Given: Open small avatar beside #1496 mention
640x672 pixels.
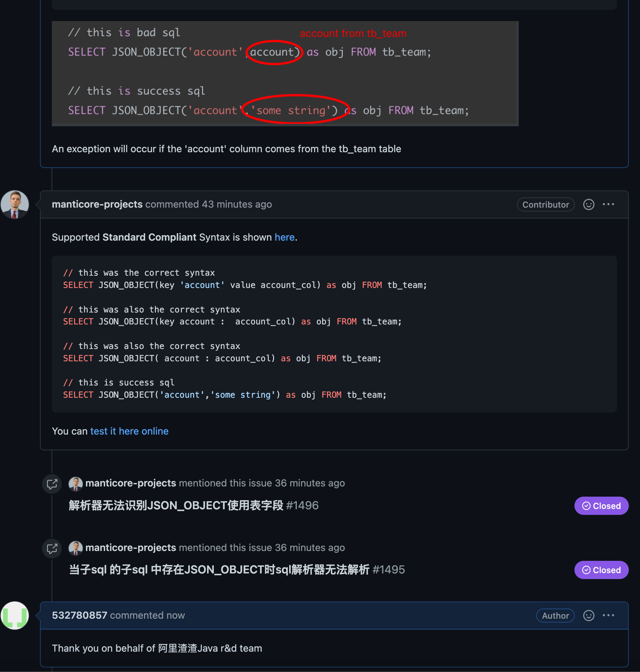Looking at the screenshot, I should 76,484.
